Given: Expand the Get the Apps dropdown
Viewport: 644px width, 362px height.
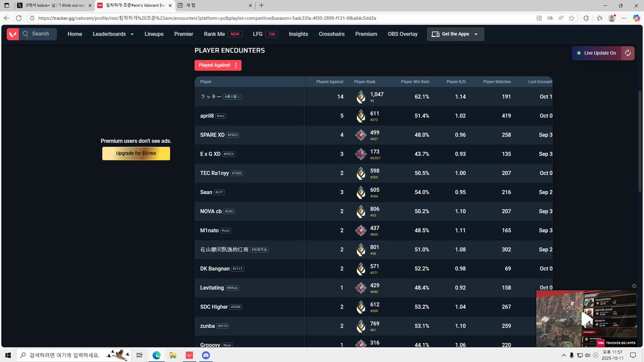Looking at the screenshot, I should [456, 34].
